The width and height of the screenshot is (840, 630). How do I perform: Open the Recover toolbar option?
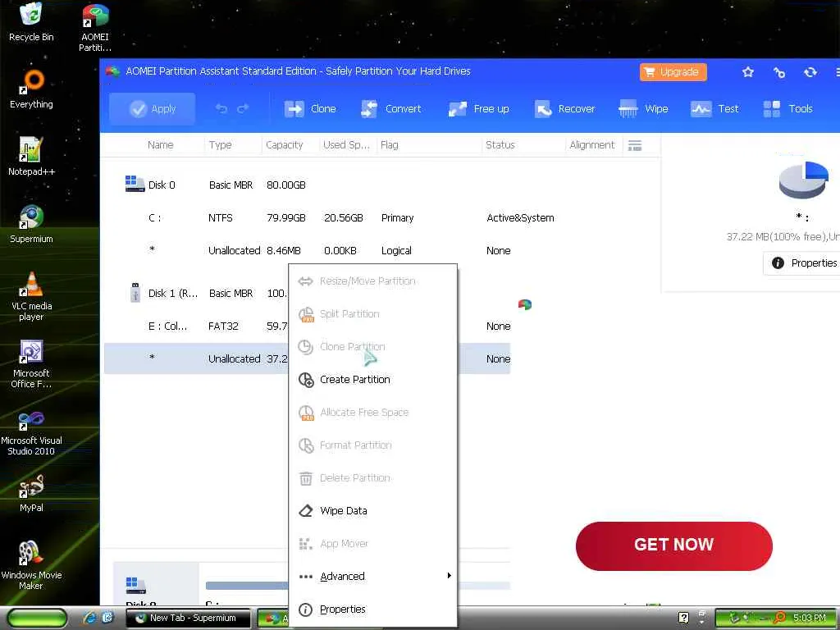564,109
